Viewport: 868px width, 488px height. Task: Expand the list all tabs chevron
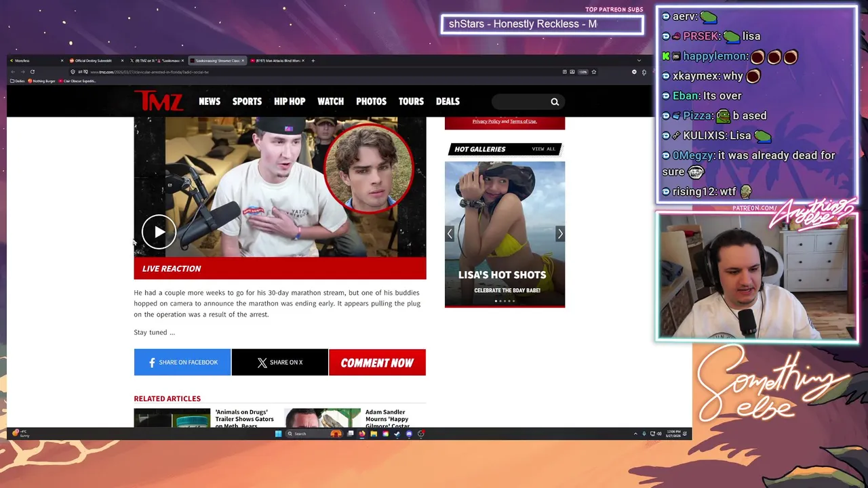click(639, 60)
